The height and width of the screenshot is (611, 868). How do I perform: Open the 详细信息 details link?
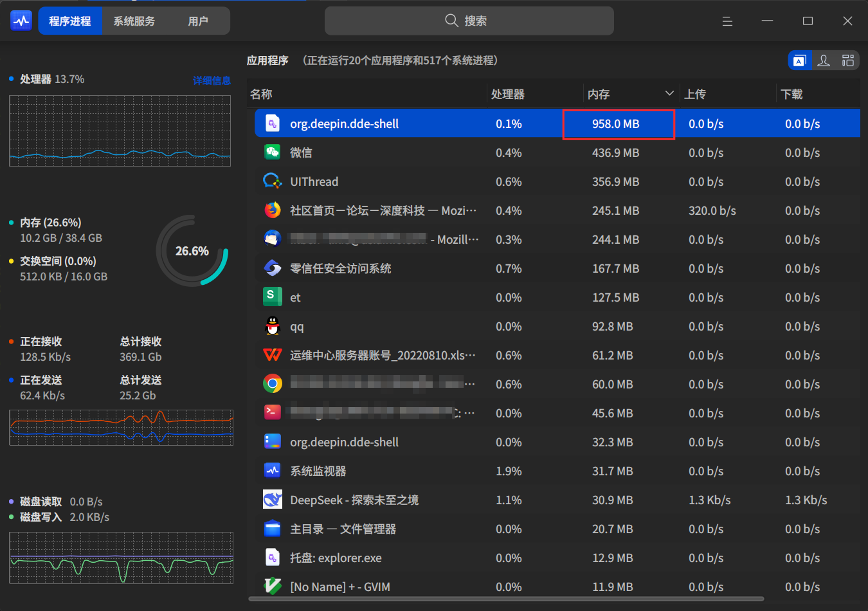(212, 80)
